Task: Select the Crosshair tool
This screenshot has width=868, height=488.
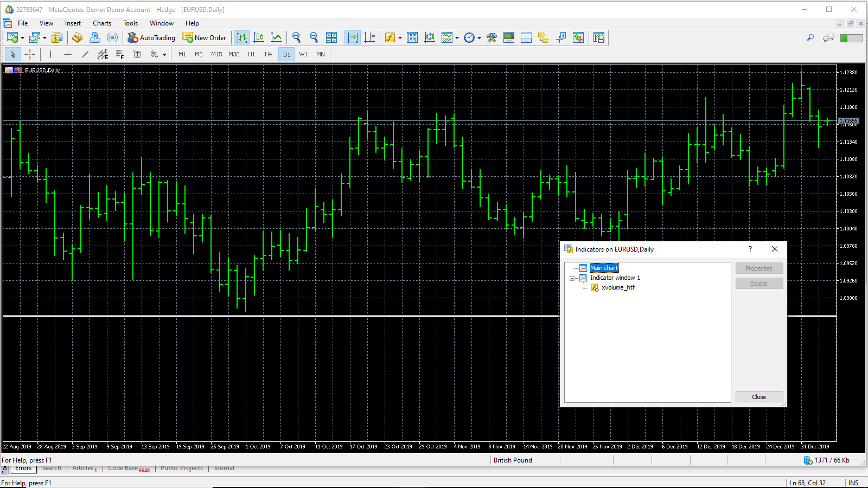Action: click(30, 54)
